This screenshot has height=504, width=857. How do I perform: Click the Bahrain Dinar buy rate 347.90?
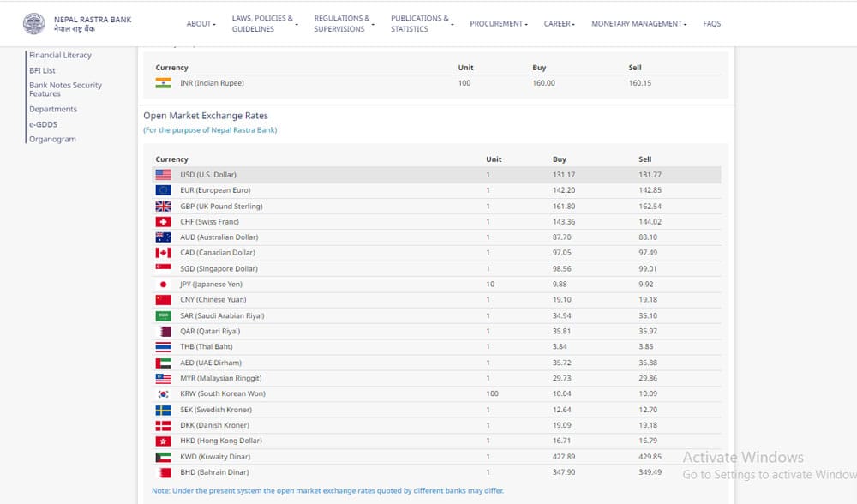click(564, 472)
